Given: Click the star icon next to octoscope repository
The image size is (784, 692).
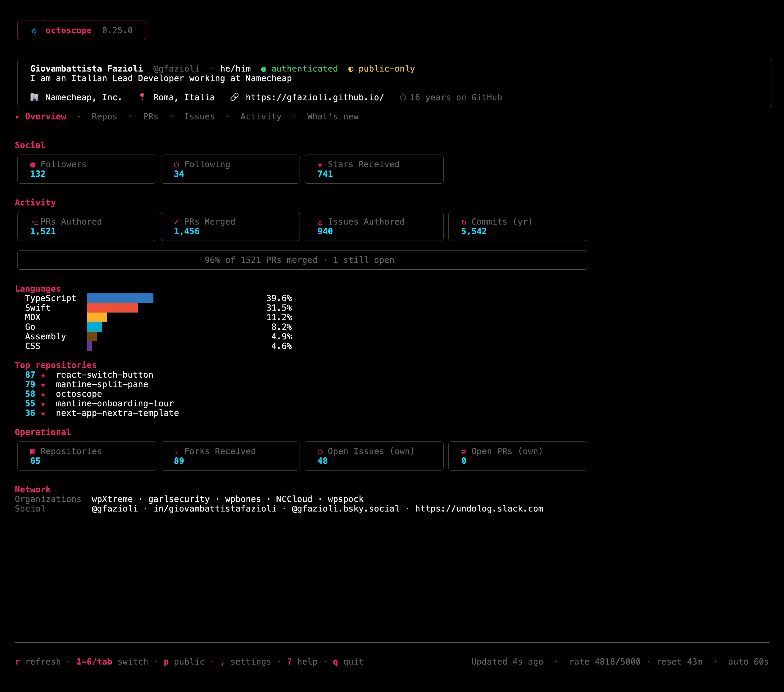Looking at the screenshot, I should click(x=43, y=394).
